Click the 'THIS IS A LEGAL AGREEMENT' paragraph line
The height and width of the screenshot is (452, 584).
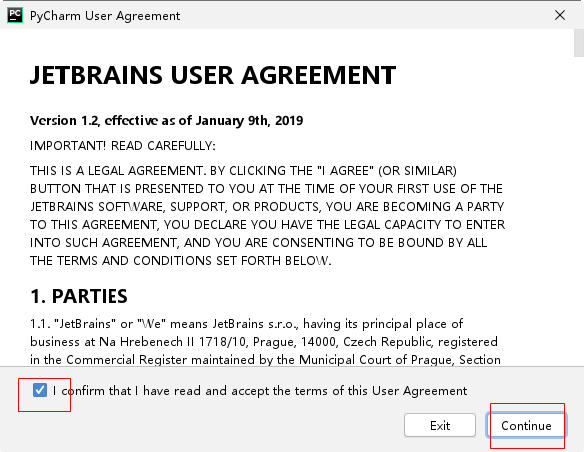243,171
